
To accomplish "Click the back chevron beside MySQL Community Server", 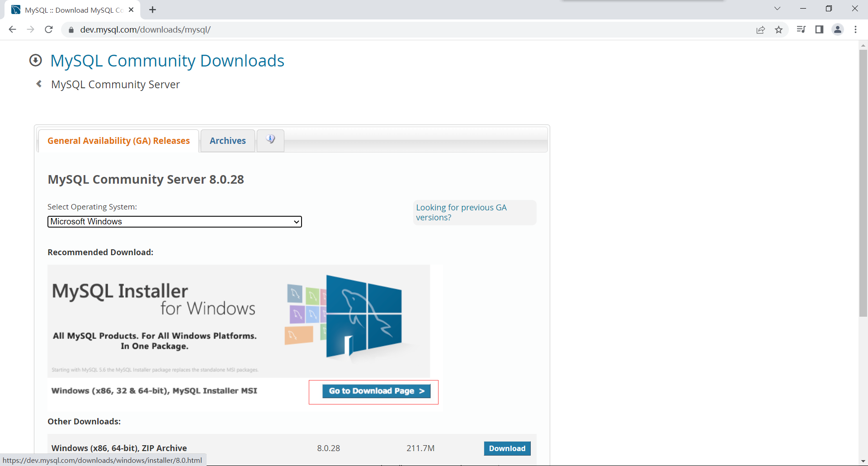I will tap(39, 84).
